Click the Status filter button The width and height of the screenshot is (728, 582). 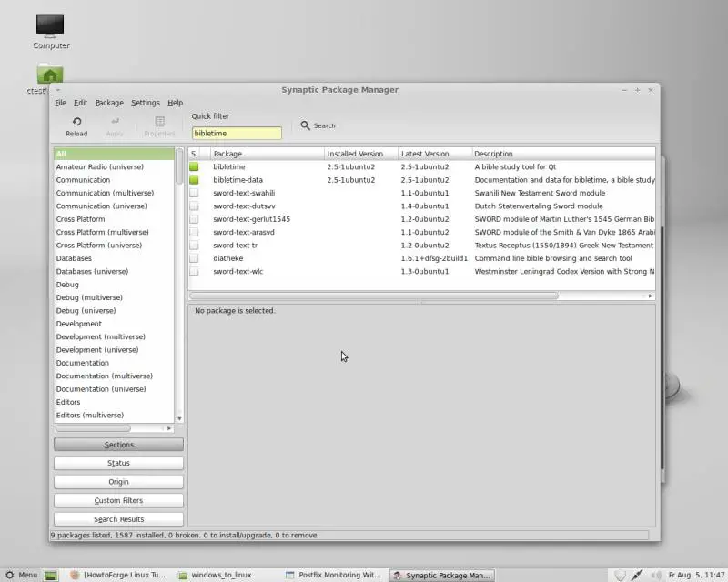119,463
